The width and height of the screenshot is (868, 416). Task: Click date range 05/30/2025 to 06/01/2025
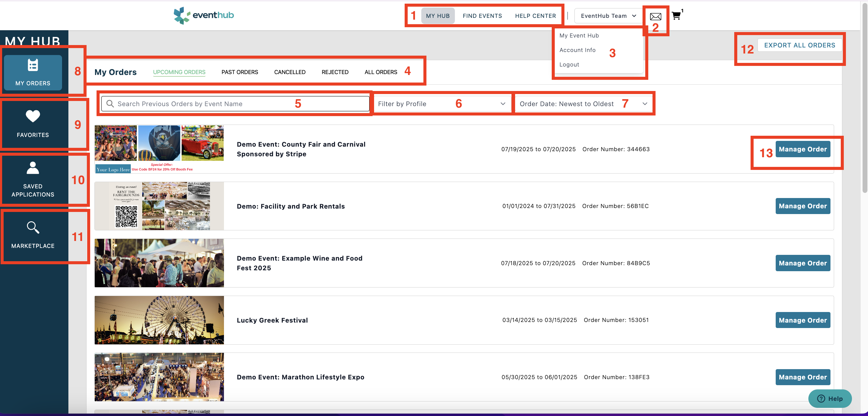tap(539, 377)
